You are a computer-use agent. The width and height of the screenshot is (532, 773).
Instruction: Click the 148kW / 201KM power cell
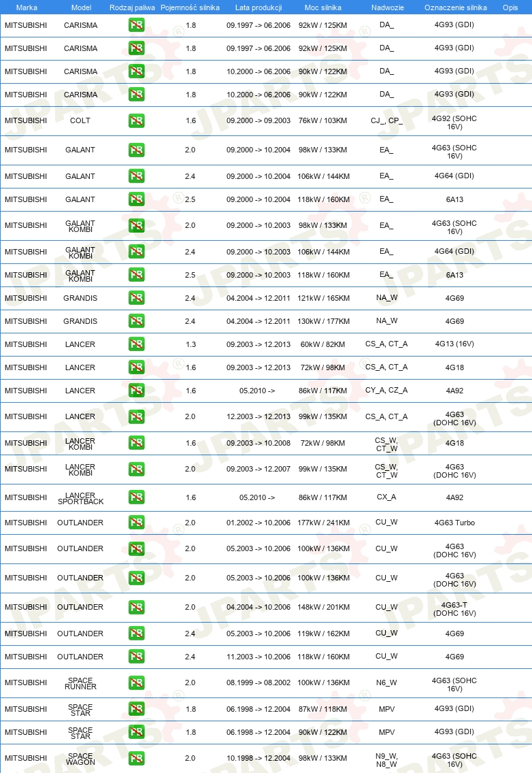(323, 608)
